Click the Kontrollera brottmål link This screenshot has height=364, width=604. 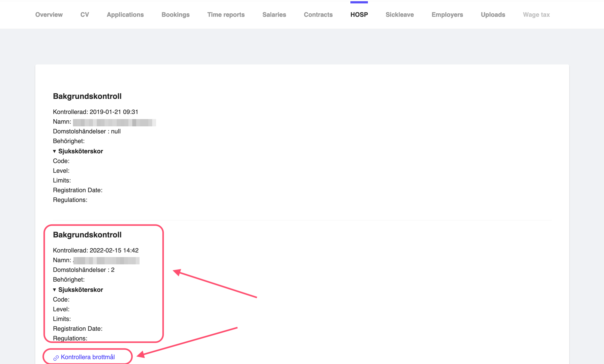tap(88, 357)
